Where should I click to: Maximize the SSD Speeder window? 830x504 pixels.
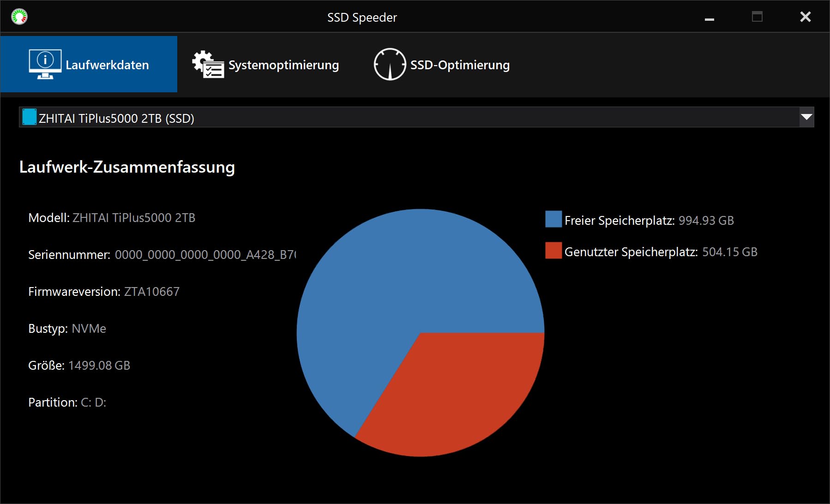tap(757, 17)
